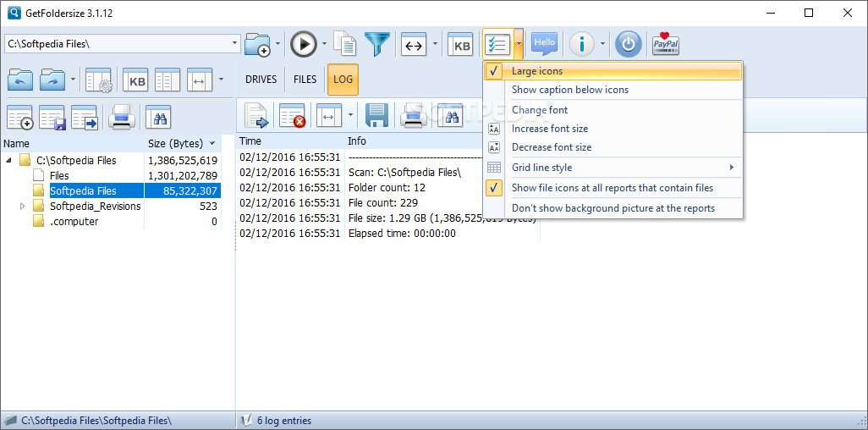Click the Time column header in log
868x430 pixels.
290,141
